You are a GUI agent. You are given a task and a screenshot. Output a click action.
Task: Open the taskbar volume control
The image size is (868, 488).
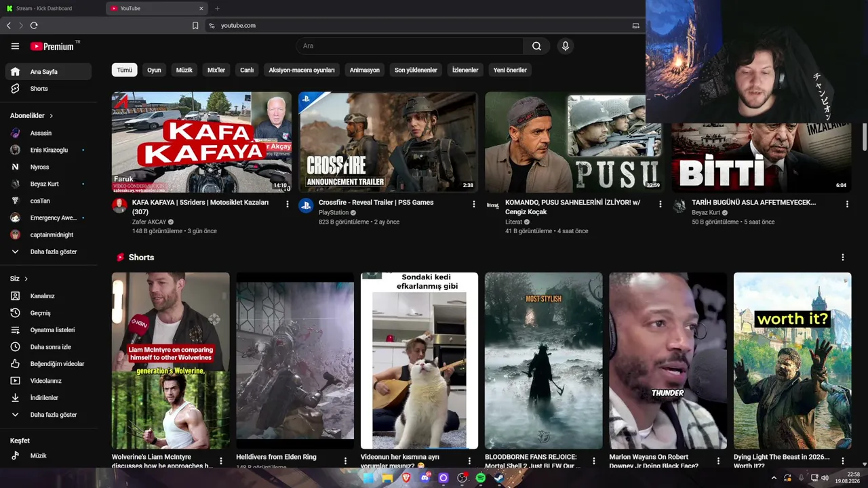[x=825, y=478]
